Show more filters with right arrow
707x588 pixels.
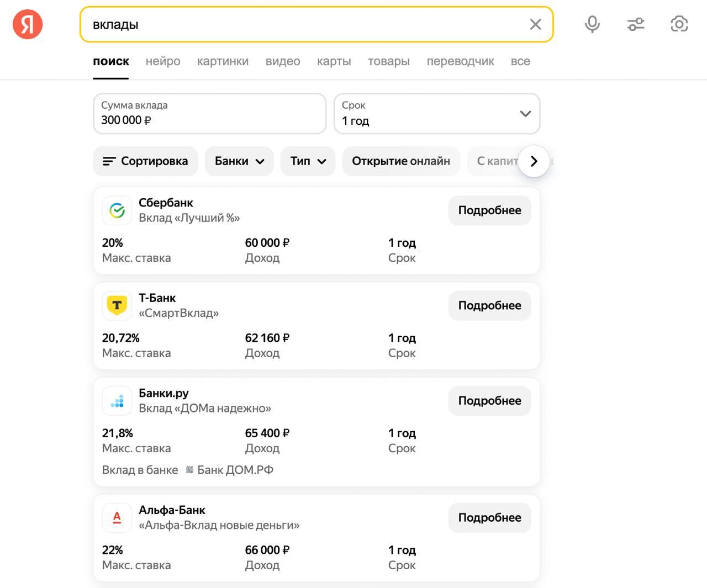[534, 161]
